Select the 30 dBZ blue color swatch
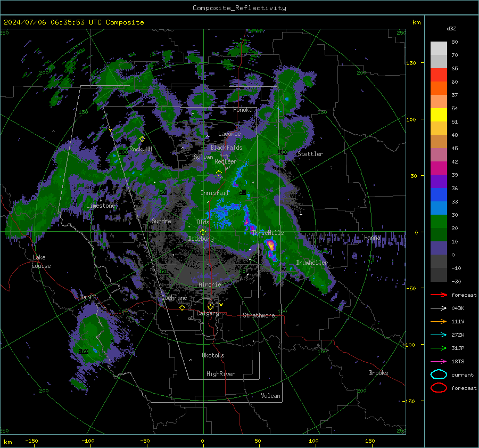This screenshot has height=448, width=479. [x=439, y=208]
